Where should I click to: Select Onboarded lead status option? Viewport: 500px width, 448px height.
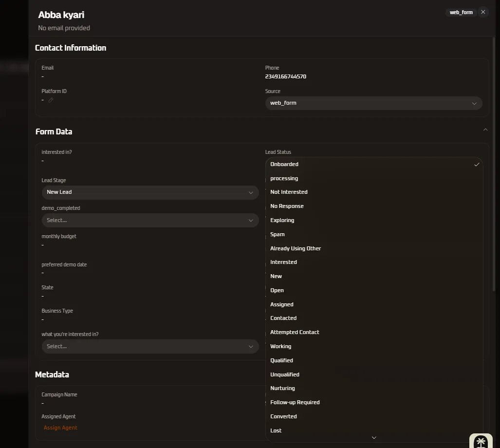(x=374, y=164)
